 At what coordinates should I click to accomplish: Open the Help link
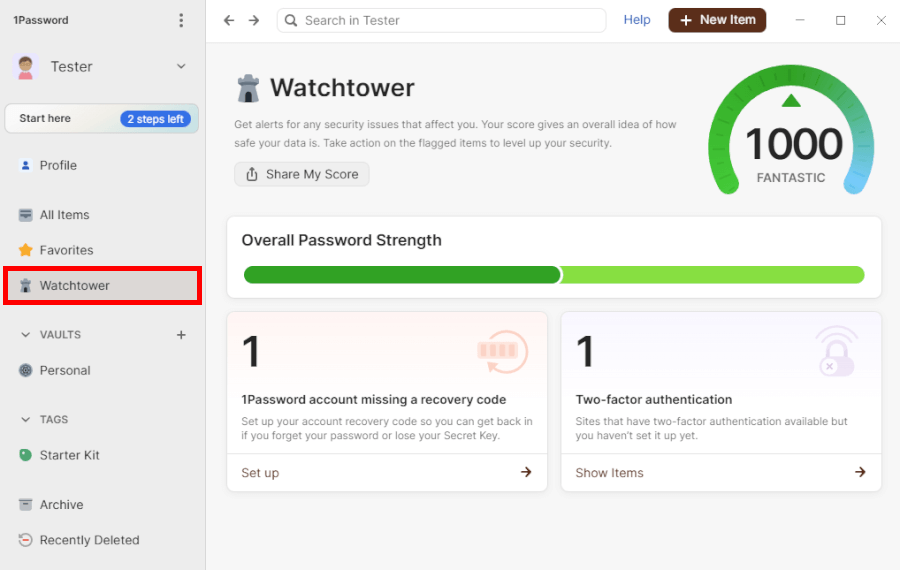point(637,20)
